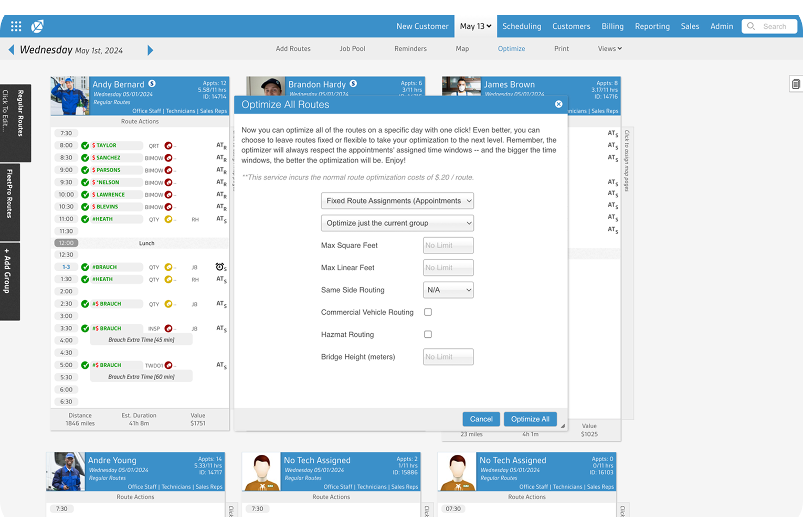Click Map in sub toolbar
Screen dimensions: 803x532
(x=462, y=49)
